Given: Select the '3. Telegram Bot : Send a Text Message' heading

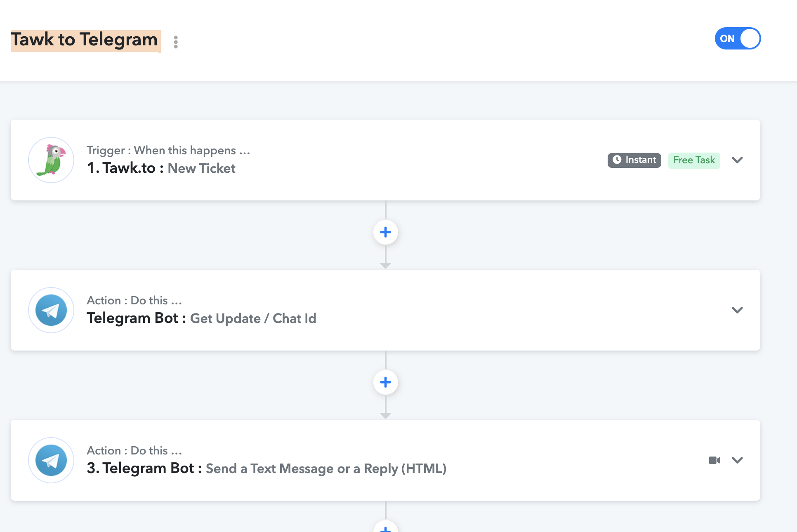Looking at the screenshot, I should [x=266, y=468].
